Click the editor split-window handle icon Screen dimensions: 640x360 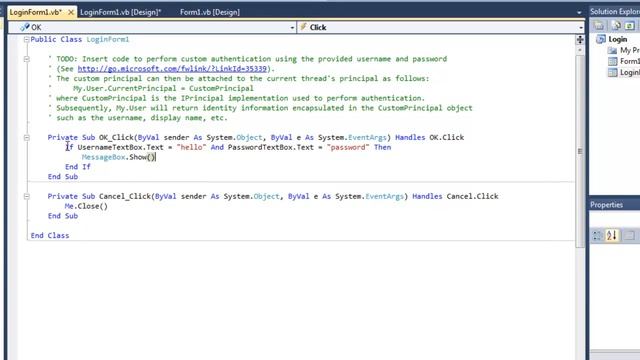click(580, 40)
